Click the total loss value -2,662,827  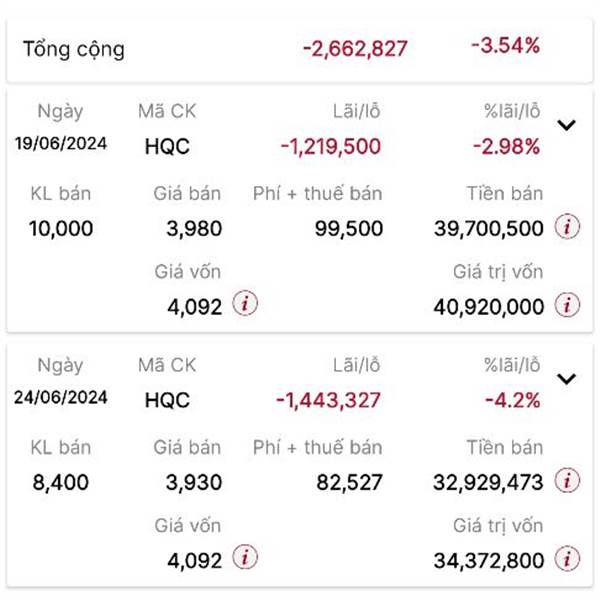point(355,49)
